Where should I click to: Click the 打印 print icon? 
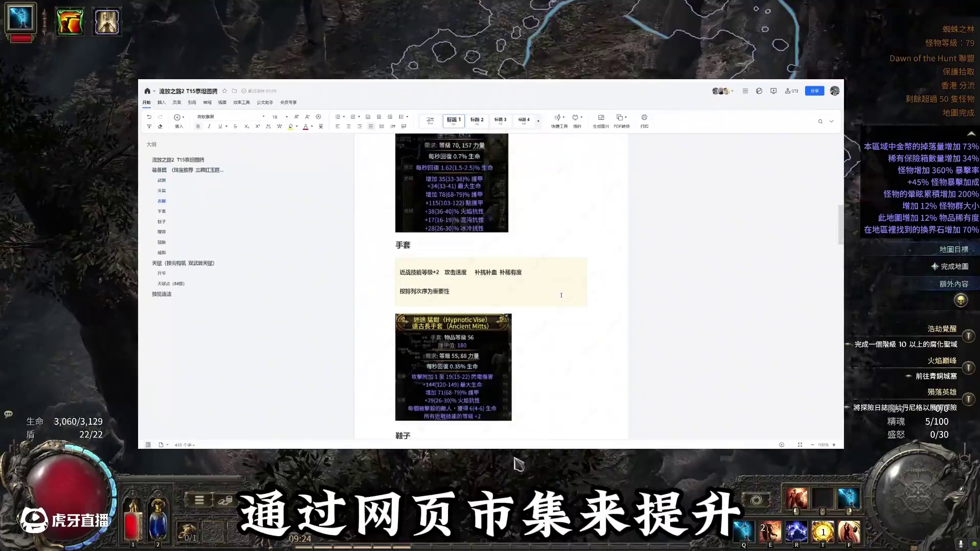click(x=644, y=121)
